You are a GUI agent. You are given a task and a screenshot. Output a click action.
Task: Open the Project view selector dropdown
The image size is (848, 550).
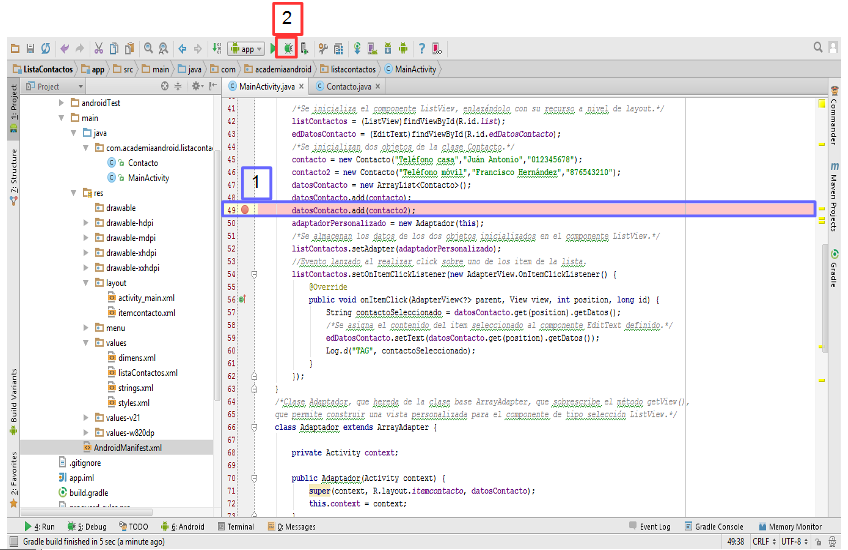55,87
